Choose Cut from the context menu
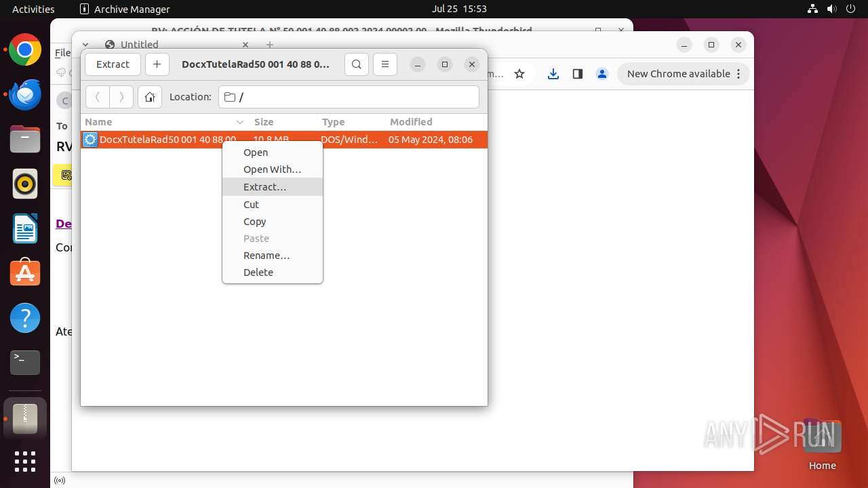The height and width of the screenshot is (488, 868). [273, 205]
